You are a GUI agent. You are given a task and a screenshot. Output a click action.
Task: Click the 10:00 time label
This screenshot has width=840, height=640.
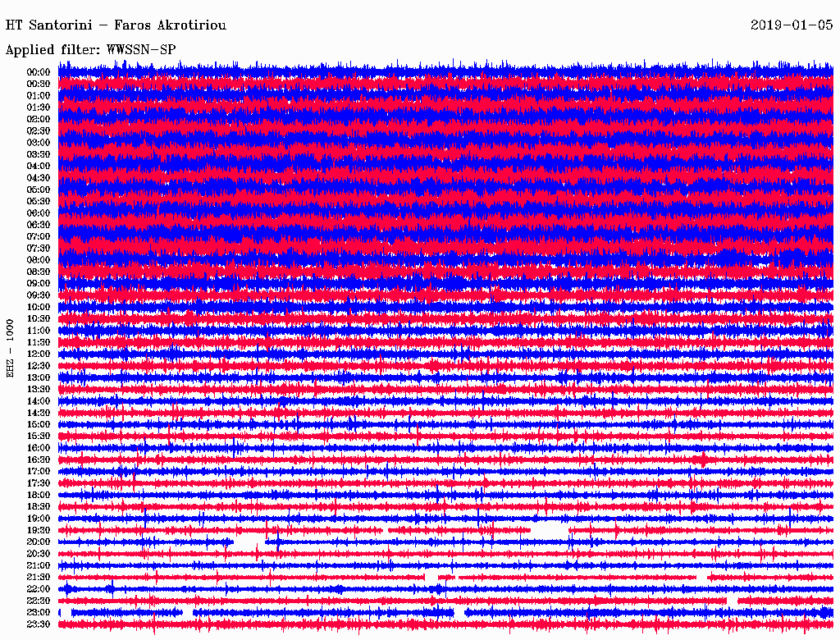click(38, 307)
